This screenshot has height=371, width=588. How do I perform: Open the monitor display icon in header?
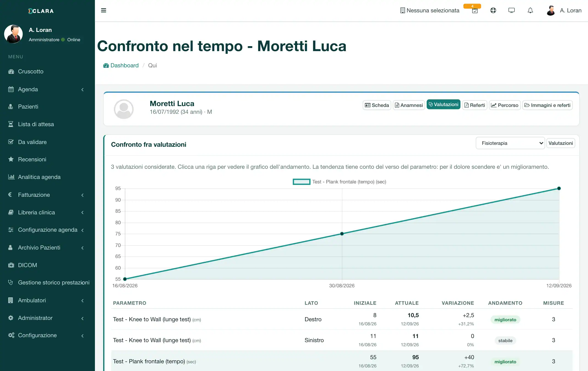(512, 10)
